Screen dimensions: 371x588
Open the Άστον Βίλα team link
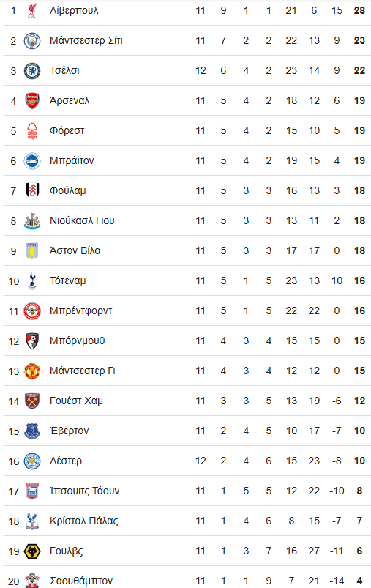click(x=75, y=250)
